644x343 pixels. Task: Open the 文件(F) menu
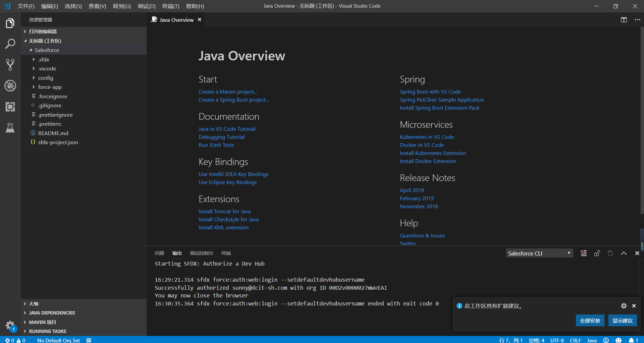pos(26,6)
